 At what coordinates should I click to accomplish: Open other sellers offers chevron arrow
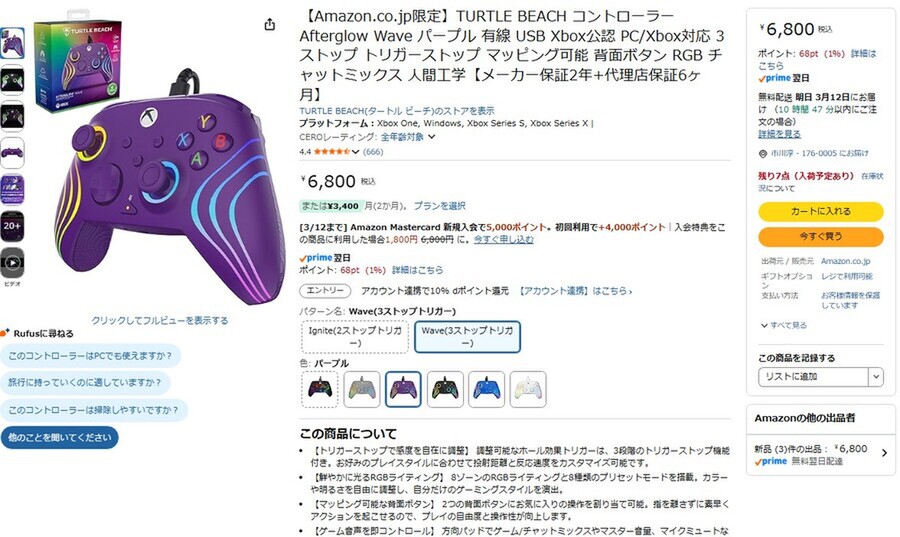(x=884, y=453)
